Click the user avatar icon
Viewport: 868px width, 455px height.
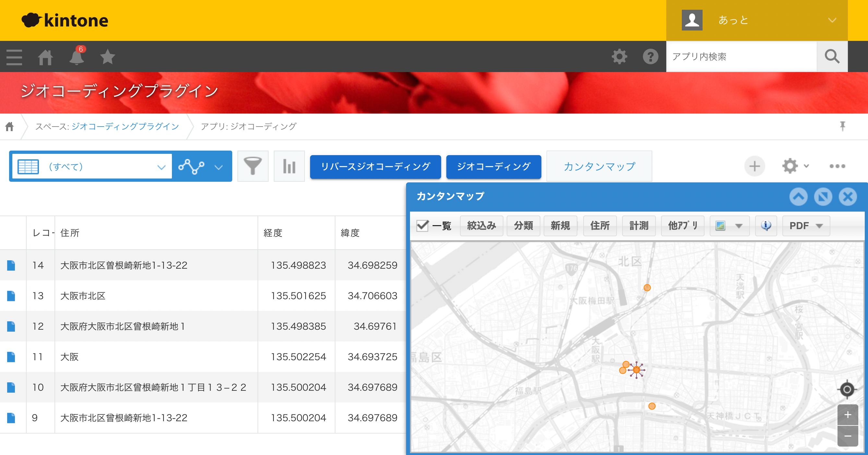tap(692, 20)
